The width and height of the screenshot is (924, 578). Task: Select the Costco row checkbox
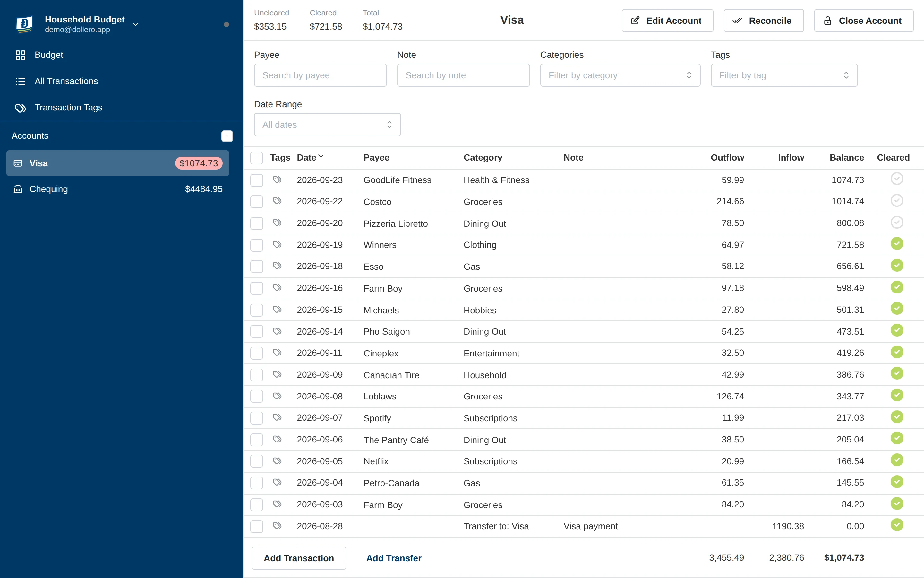click(257, 201)
